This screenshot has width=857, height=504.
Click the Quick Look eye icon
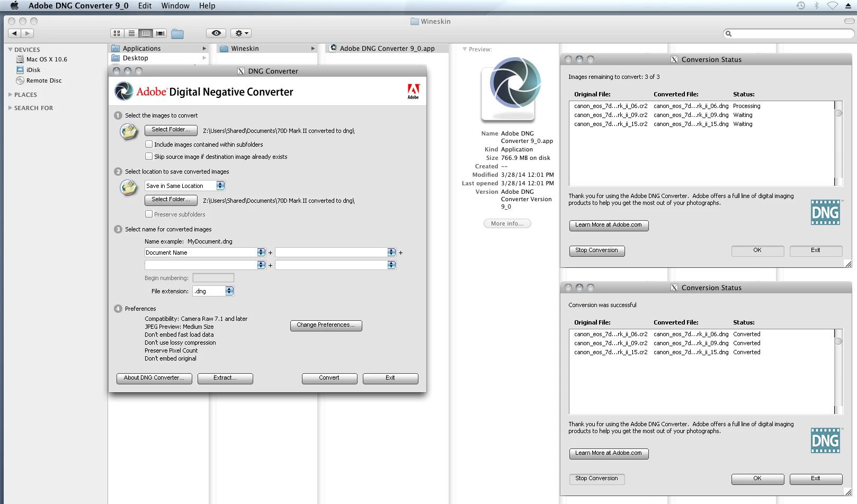click(x=216, y=33)
